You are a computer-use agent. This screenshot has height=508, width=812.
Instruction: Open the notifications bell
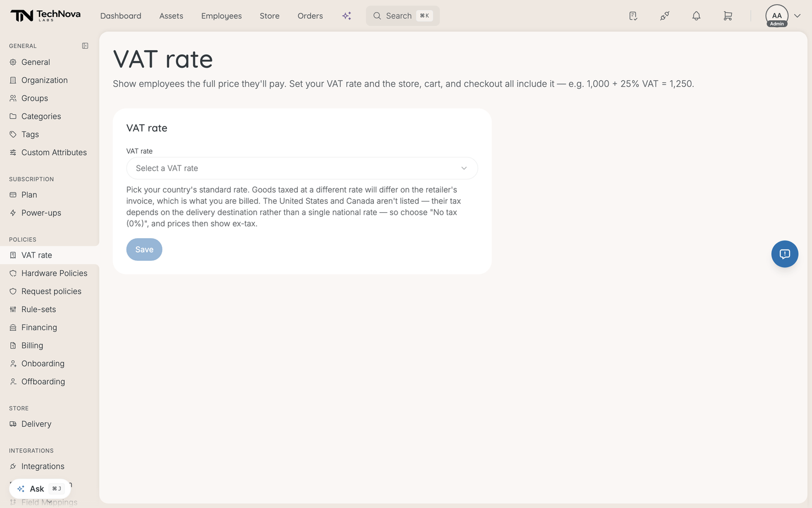(696, 16)
